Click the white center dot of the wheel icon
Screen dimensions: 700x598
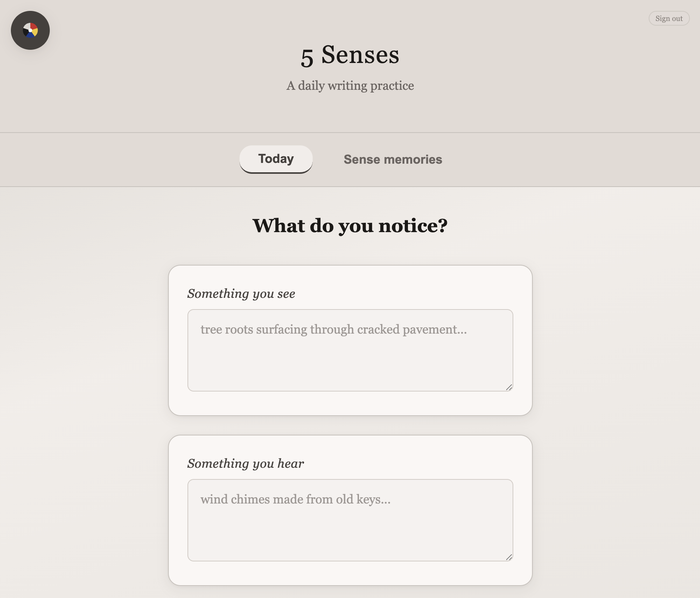(30, 30)
